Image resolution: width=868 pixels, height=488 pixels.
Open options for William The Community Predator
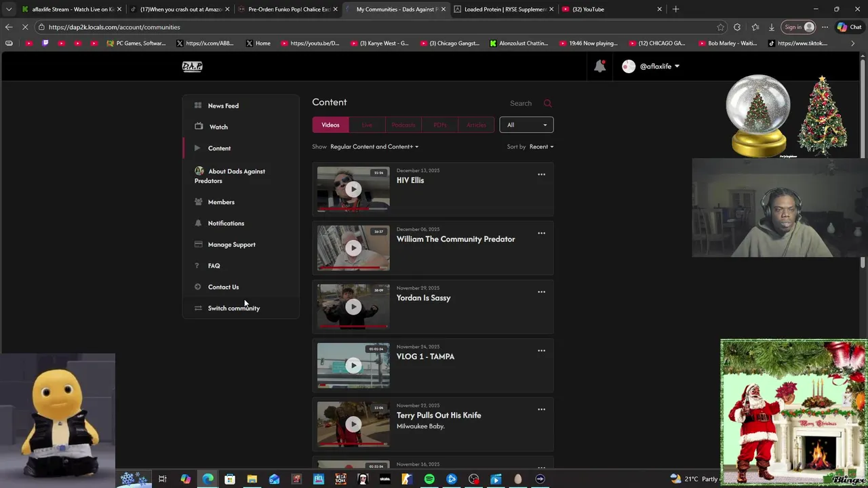(x=541, y=233)
